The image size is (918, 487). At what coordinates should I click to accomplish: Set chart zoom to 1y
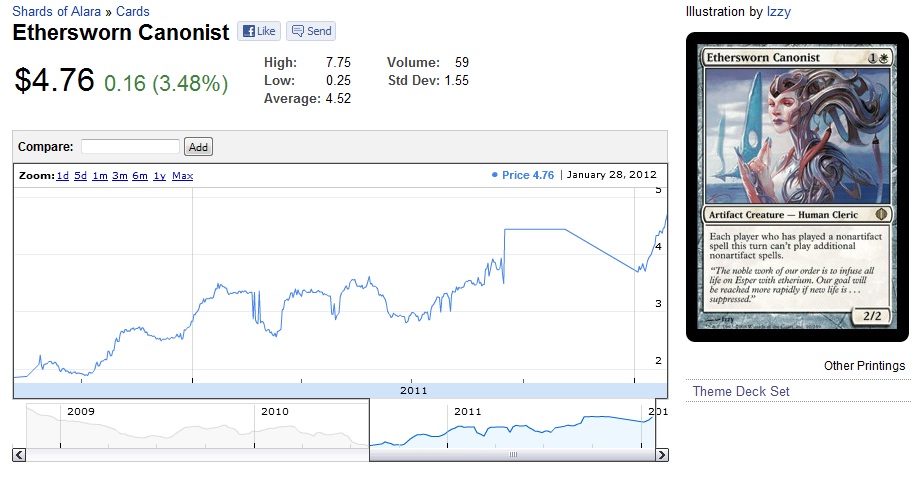point(159,176)
